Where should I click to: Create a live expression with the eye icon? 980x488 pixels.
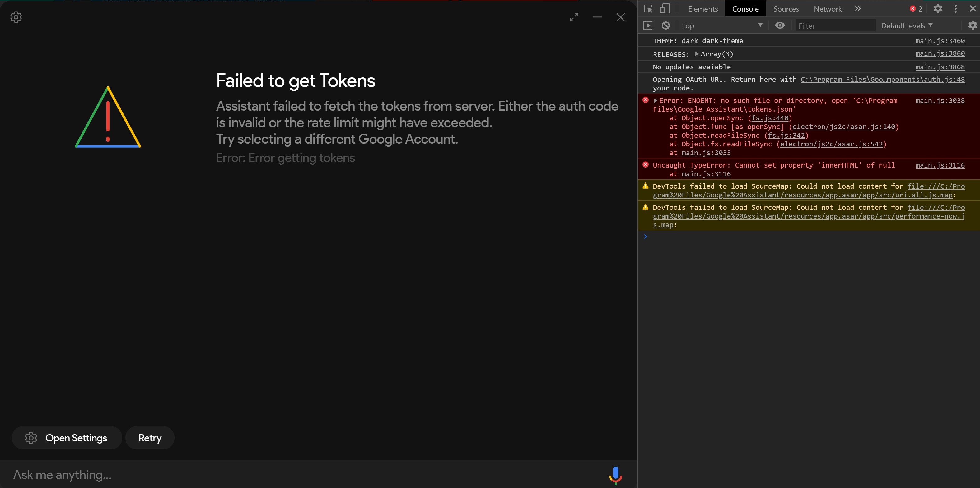click(x=780, y=25)
